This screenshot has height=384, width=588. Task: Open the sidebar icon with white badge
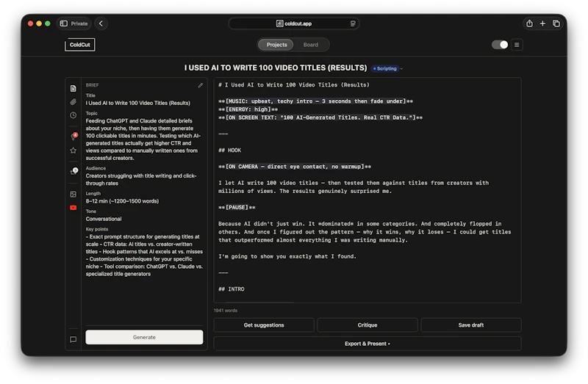(x=73, y=172)
